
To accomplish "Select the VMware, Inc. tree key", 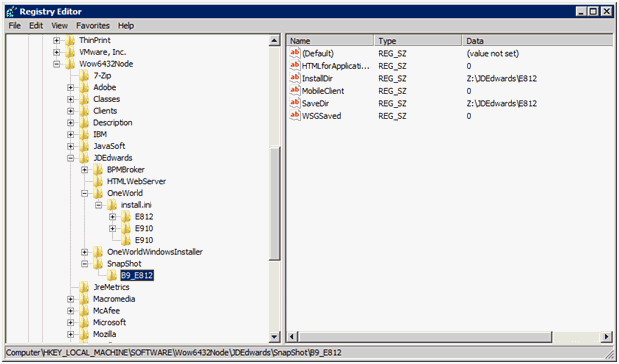I will click(103, 52).
